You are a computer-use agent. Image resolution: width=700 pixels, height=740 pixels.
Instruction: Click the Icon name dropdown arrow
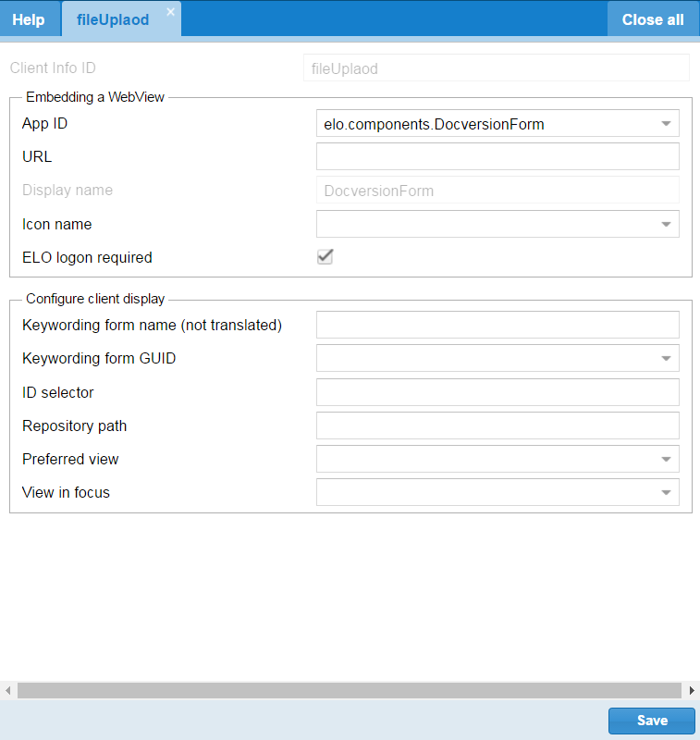tap(665, 224)
